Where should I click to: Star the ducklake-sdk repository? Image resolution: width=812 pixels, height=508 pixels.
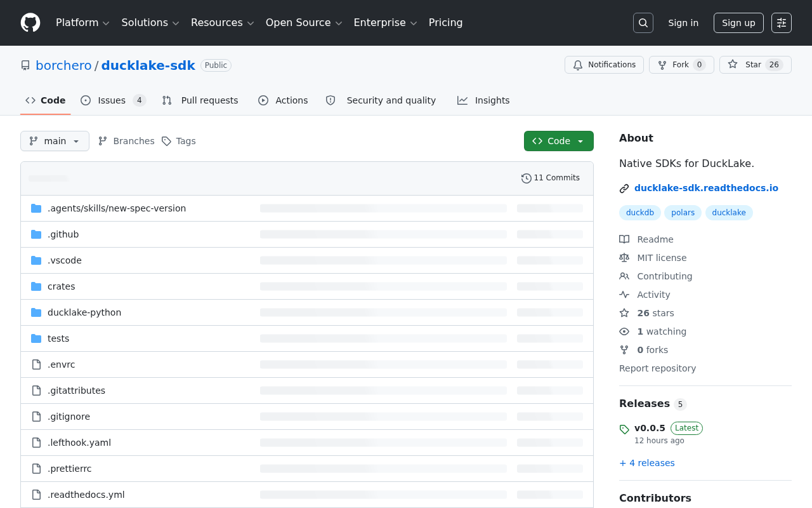756,65
